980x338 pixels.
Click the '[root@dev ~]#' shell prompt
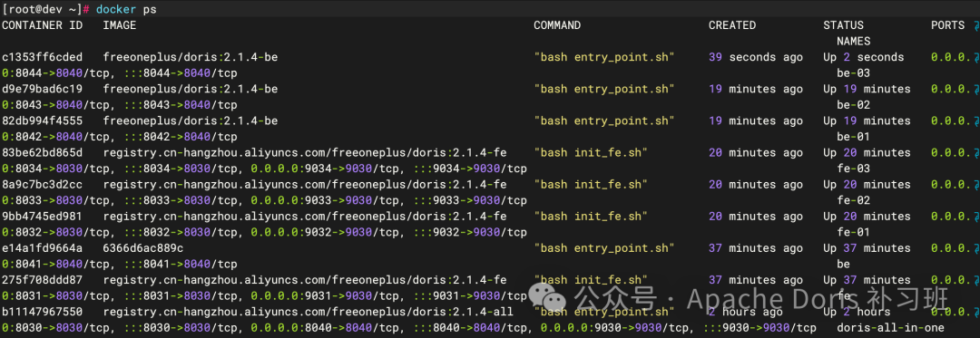tap(45, 10)
